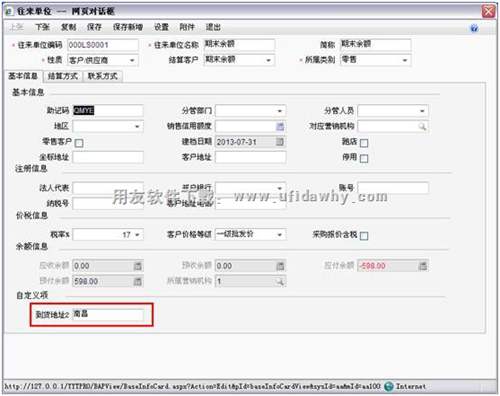Screen dimensions: 500x396
Task: Click the help icon in the toolbar
Action: coord(474,28)
